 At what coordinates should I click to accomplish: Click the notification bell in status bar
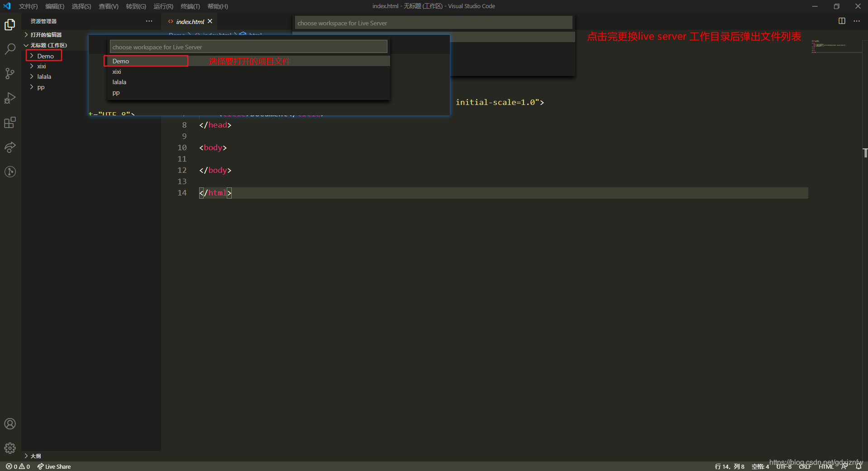(858, 466)
